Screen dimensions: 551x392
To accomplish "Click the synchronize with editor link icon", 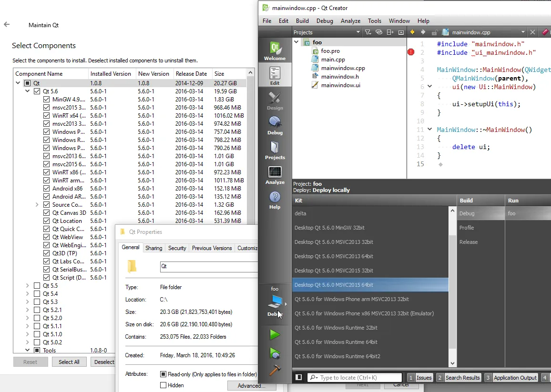I will (379, 32).
